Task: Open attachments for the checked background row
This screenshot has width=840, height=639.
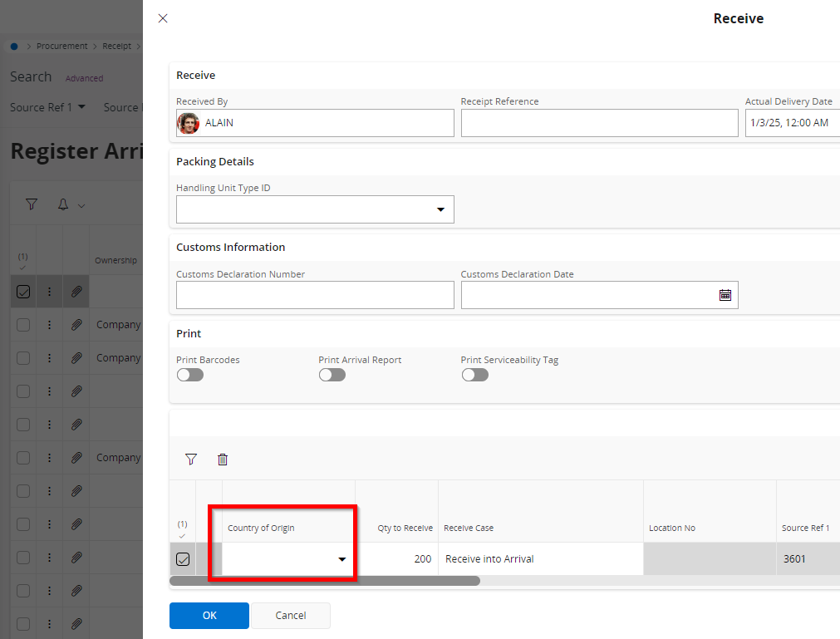Action: pos(76,292)
